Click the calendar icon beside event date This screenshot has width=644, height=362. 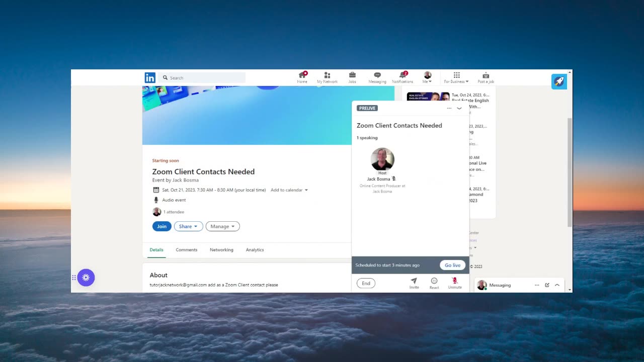pyautogui.click(x=156, y=190)
